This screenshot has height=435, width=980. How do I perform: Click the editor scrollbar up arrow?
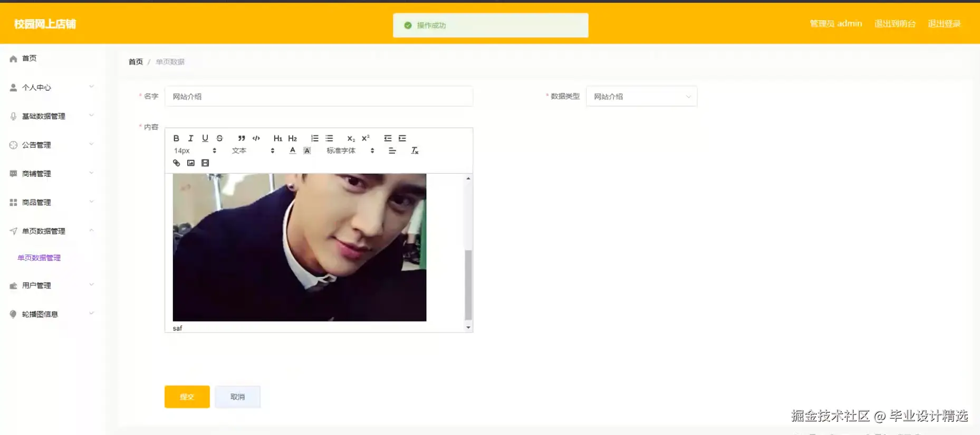click(468, 178)
